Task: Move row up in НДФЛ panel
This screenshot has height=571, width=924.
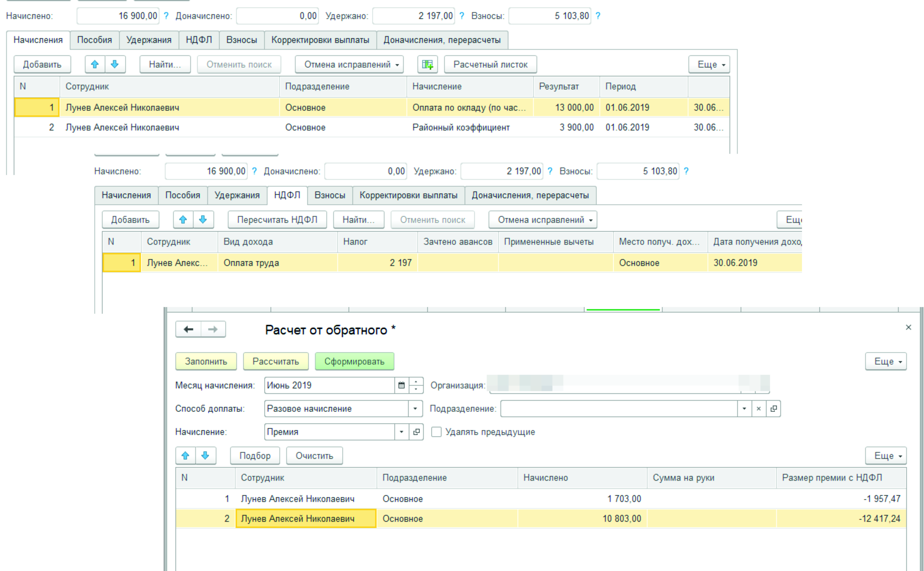Action: pos(183,220)
